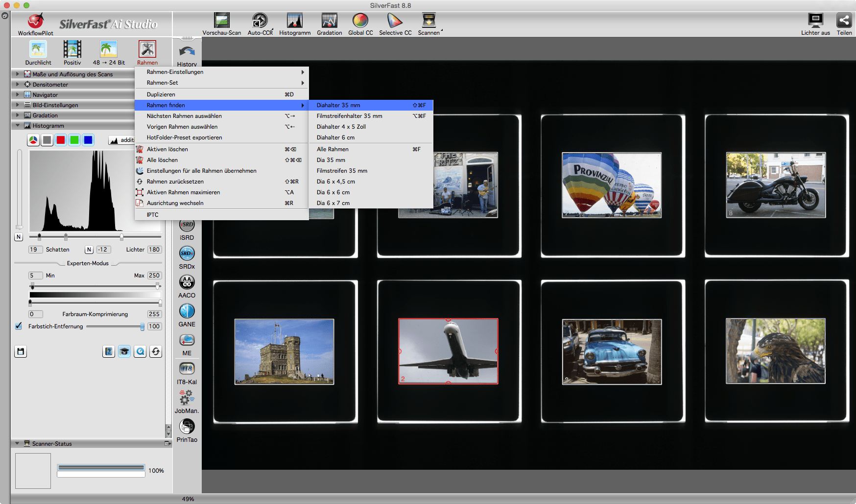Screen dimensions: 856x504
Task: Click the Vorschau-Scan toolbar icon
Action: tap(222, 21)
